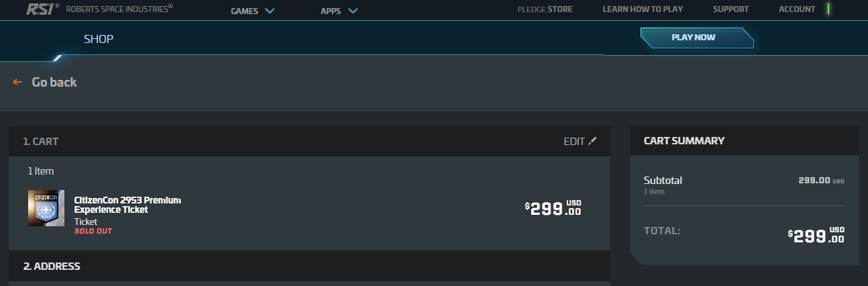Click the Edit text in the cart header
Screen dimensions: 868x286
coord(574,142)
